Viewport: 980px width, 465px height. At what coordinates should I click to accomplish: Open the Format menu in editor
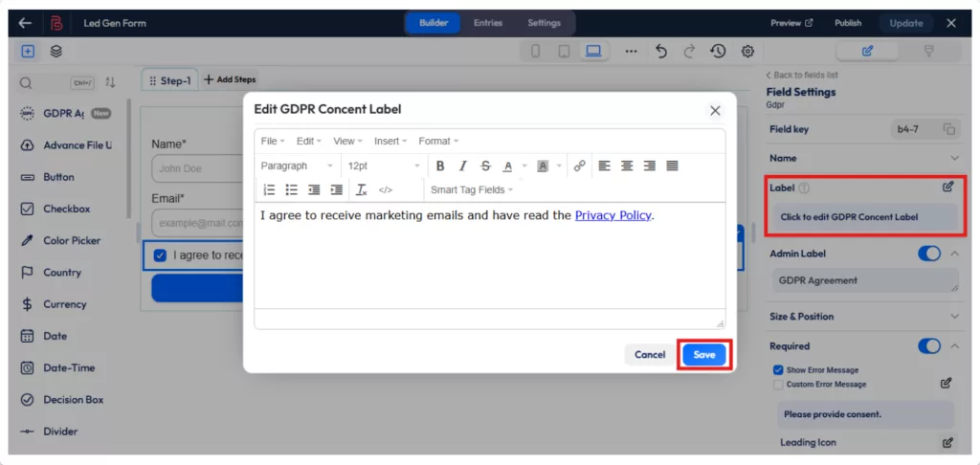click(438, 142)
